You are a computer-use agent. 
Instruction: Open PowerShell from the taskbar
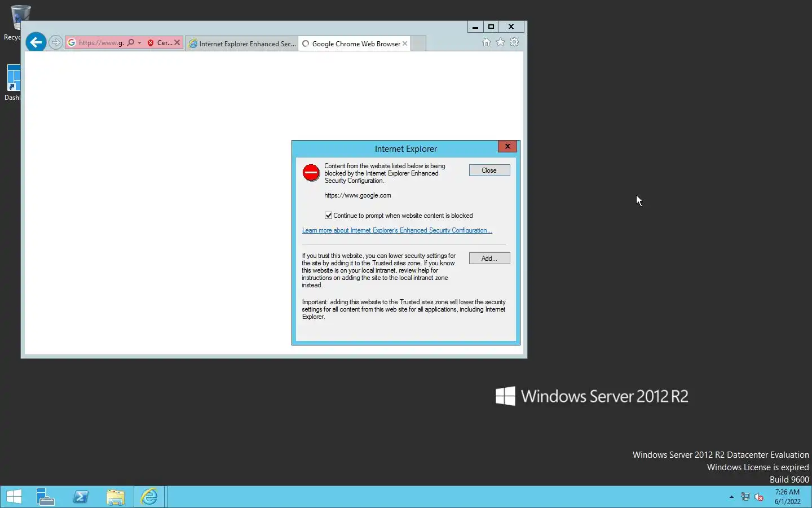coord(81,497)
